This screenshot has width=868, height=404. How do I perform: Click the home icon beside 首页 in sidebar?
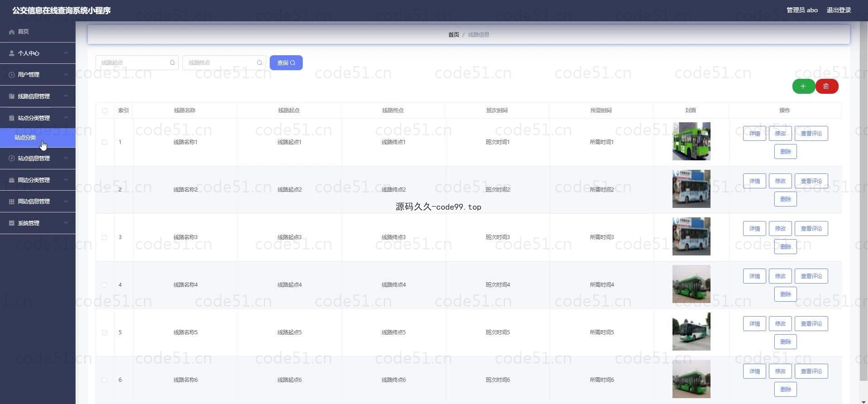click(12, 32)
